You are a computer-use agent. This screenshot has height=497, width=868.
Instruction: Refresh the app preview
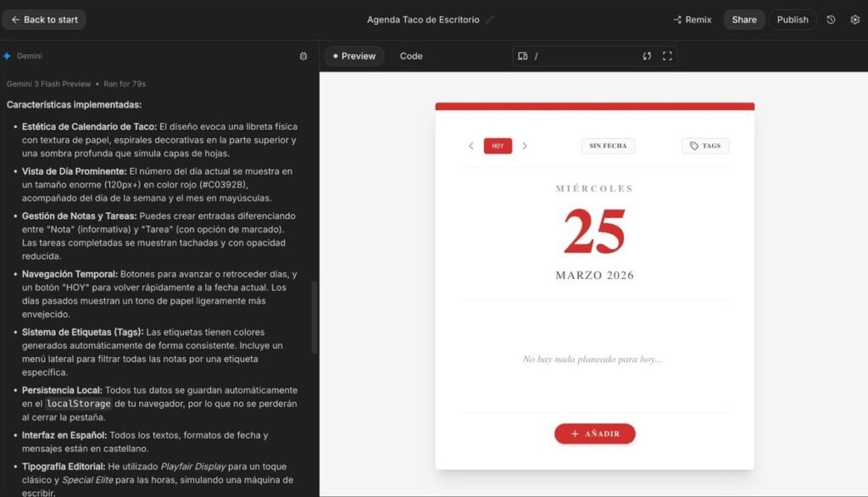[647, 55]
